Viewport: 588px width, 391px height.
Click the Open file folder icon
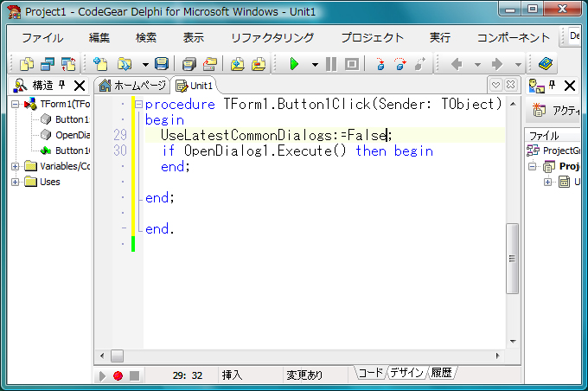click(125, 64)
